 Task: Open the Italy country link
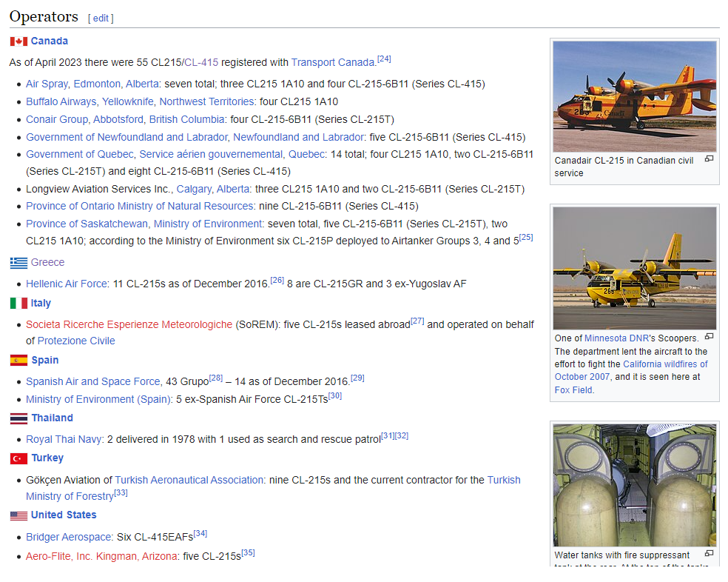41,303
